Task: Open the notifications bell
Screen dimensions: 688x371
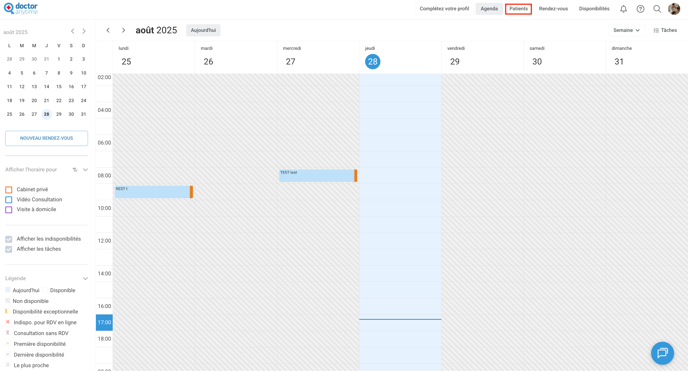Action: tap(623, 9)
